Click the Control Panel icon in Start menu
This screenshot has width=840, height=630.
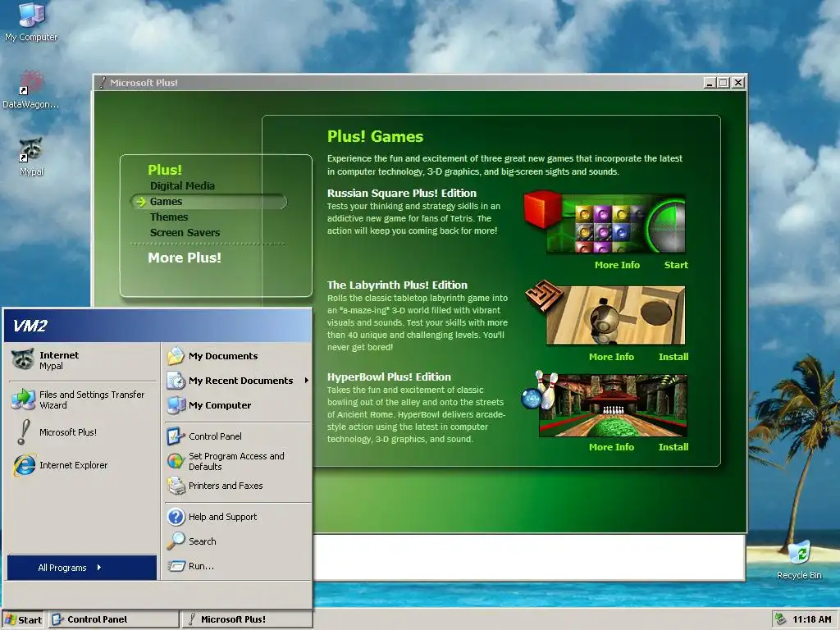click(x=176, y=436)
